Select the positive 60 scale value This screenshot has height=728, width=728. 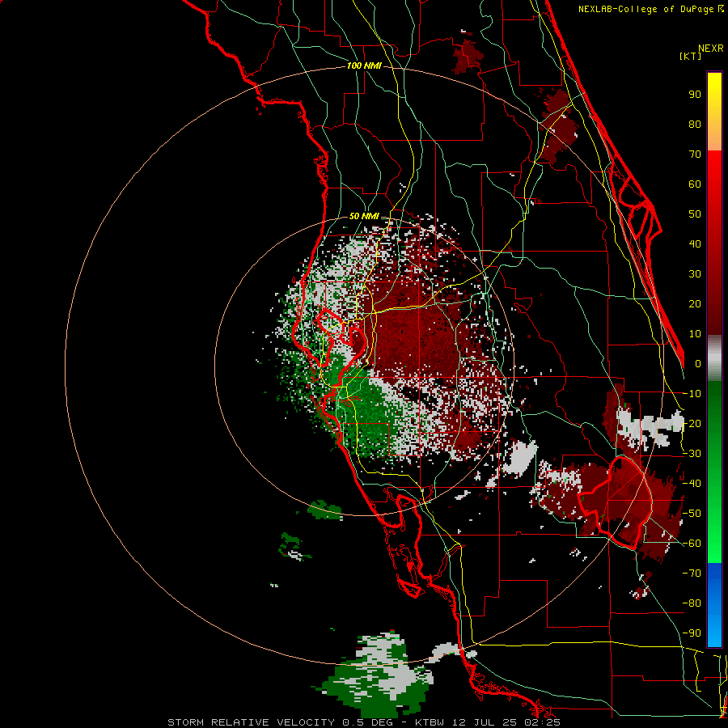click(695, 184)
